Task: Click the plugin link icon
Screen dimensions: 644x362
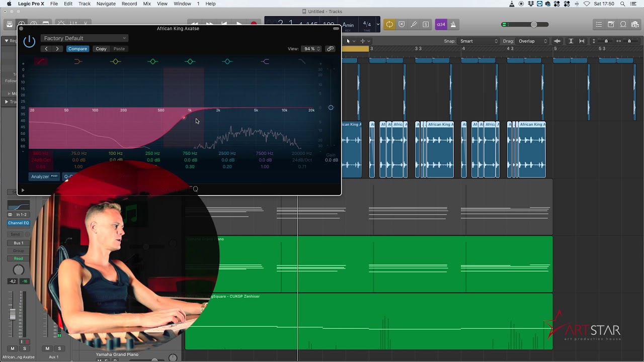Action: click(x=330, y=49)
